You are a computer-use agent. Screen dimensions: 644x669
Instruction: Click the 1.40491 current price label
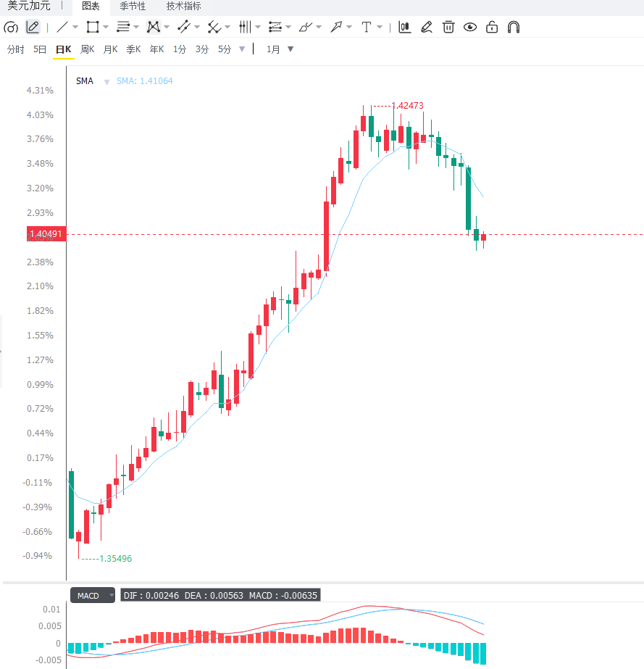[46, 234]
